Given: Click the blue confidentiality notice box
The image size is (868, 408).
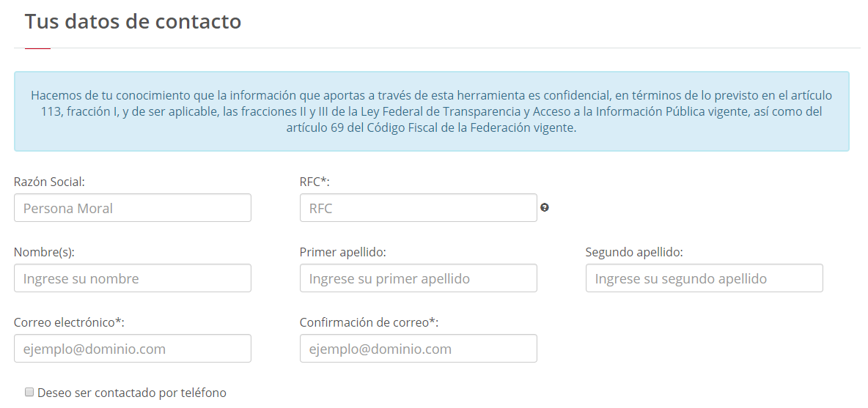Looking at the screenshot, I should coord(431,111).
